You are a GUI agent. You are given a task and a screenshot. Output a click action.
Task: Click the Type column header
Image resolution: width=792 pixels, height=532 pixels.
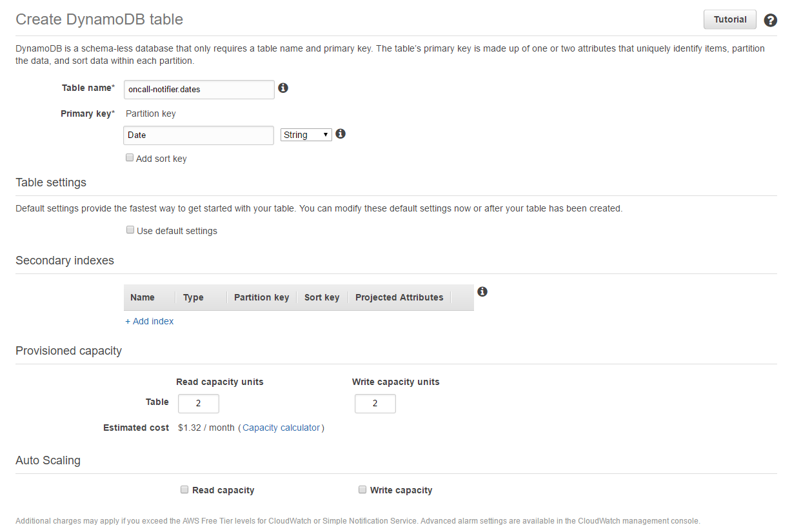tap(193, 297)
